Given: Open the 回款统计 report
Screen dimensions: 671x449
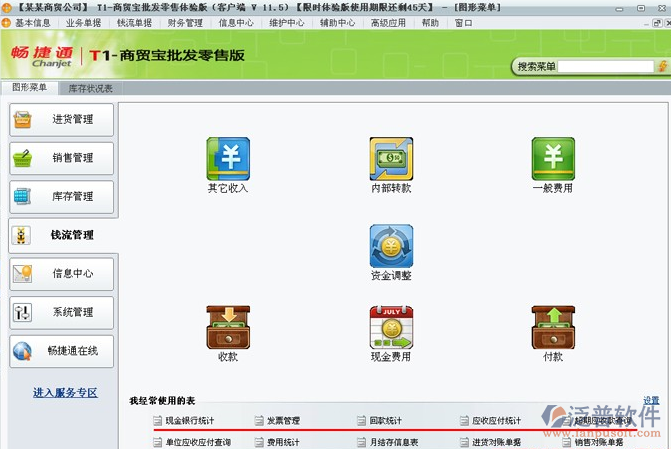Looking at the screenshot, I should click(x=386, y=421).
